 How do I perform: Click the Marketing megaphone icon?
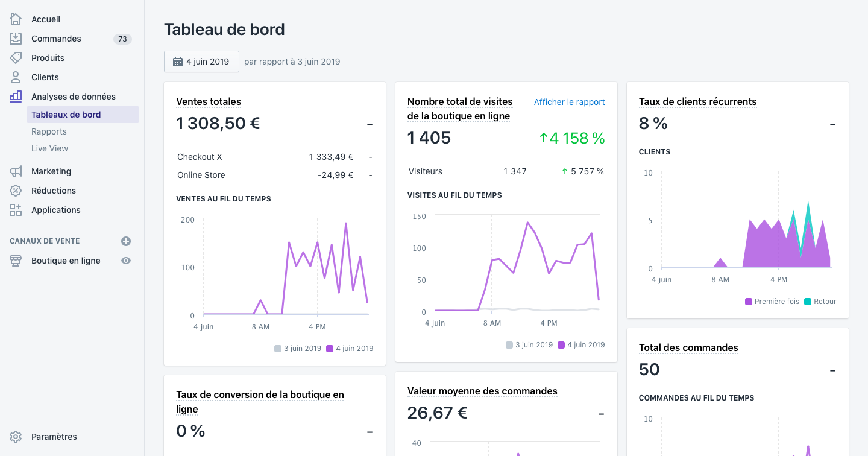point(16,171)
